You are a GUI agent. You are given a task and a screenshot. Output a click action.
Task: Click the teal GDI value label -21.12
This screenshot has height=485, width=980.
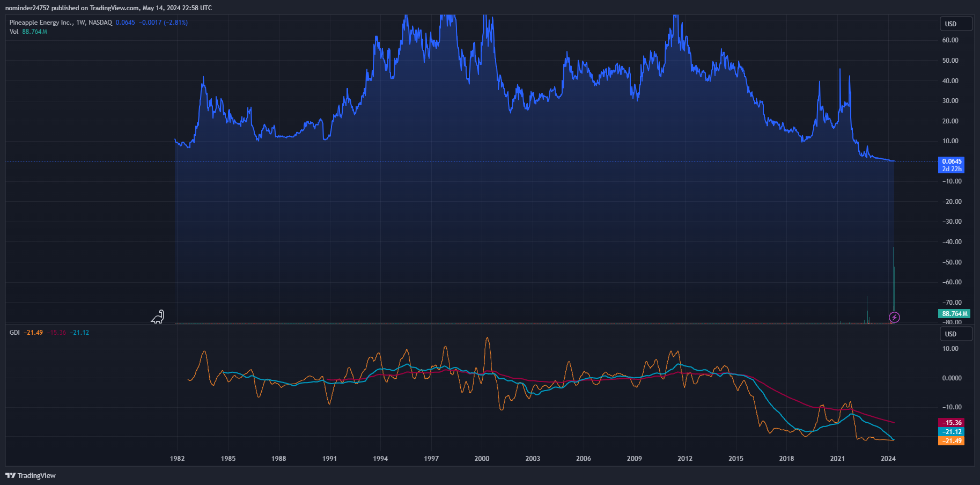(951, 432)
